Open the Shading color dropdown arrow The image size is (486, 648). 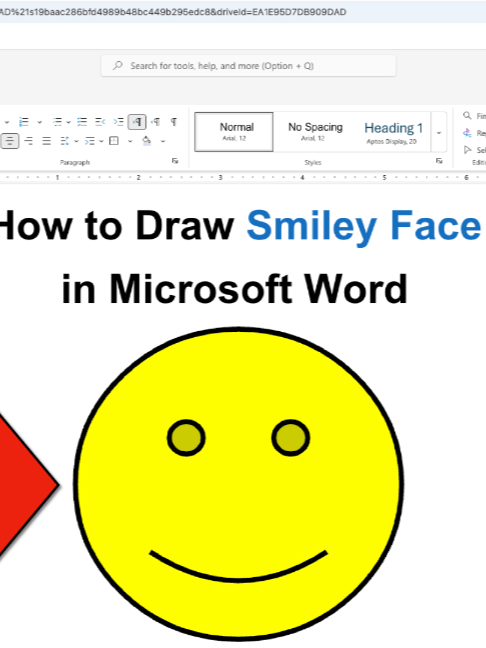click(163, 141)
